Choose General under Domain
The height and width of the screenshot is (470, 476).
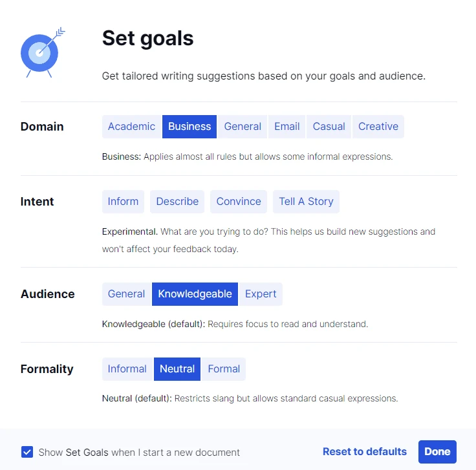click(243, 127)
